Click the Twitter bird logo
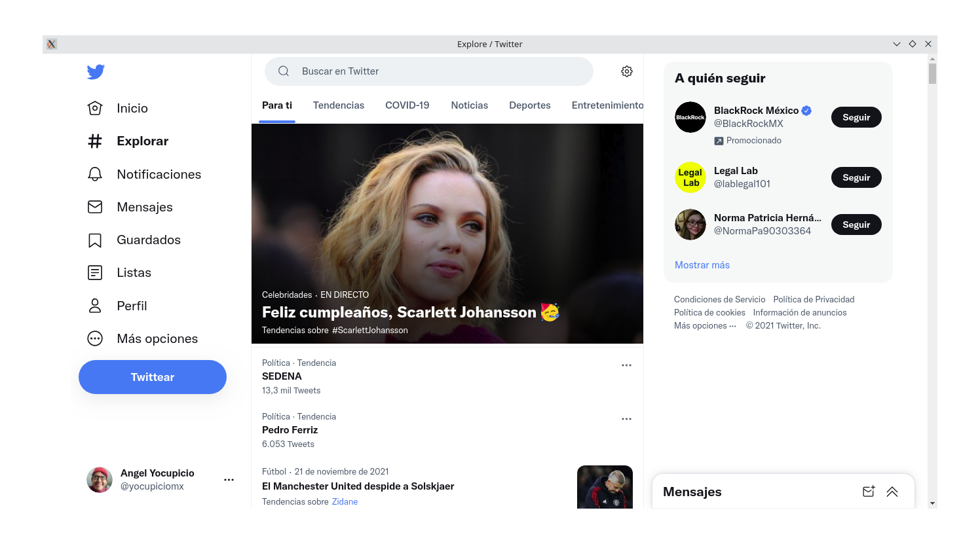The width and height of the screenshot is (980, 559). [x=96, y=71]
